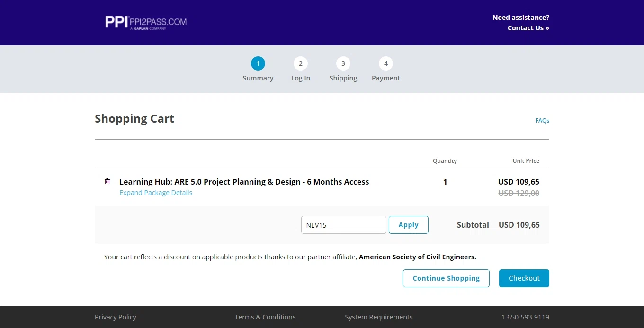Proceed with the Checkout button
The image size is (644, 328).
[x=524, y=278]
